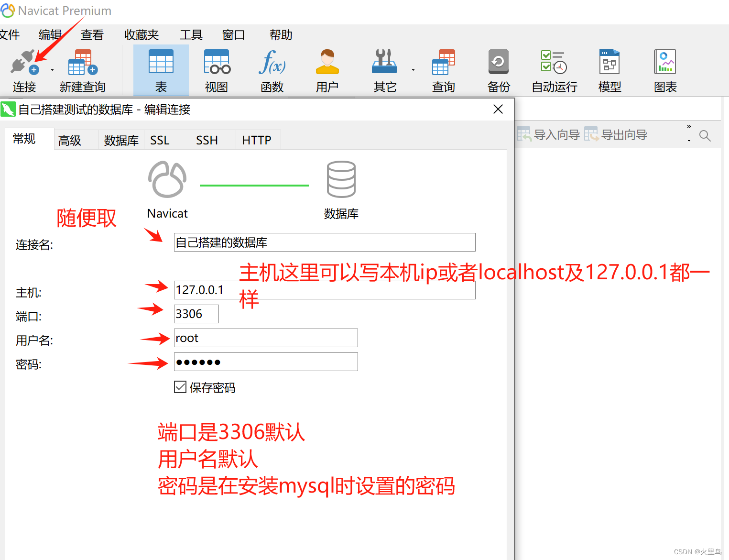
Task: Open the 收藏夹 (Favorites) menu
Action: point(141,35)
